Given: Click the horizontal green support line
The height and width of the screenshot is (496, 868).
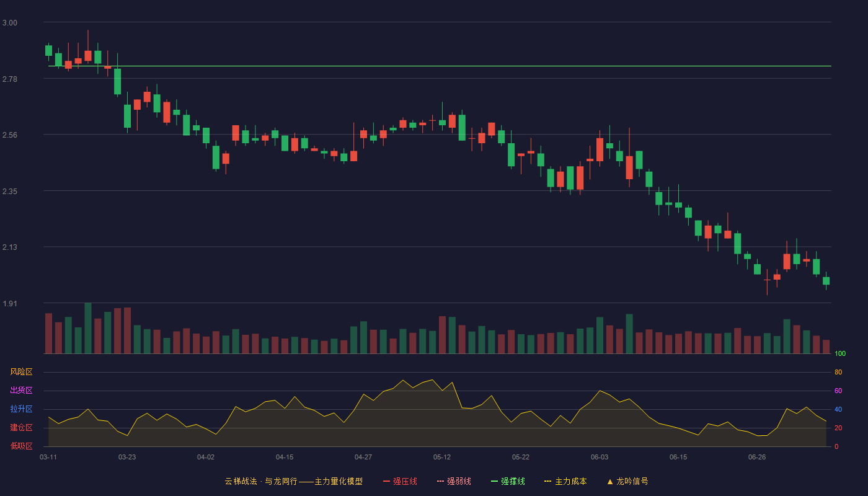Looking at the screenshot, I should coord(440,66).
